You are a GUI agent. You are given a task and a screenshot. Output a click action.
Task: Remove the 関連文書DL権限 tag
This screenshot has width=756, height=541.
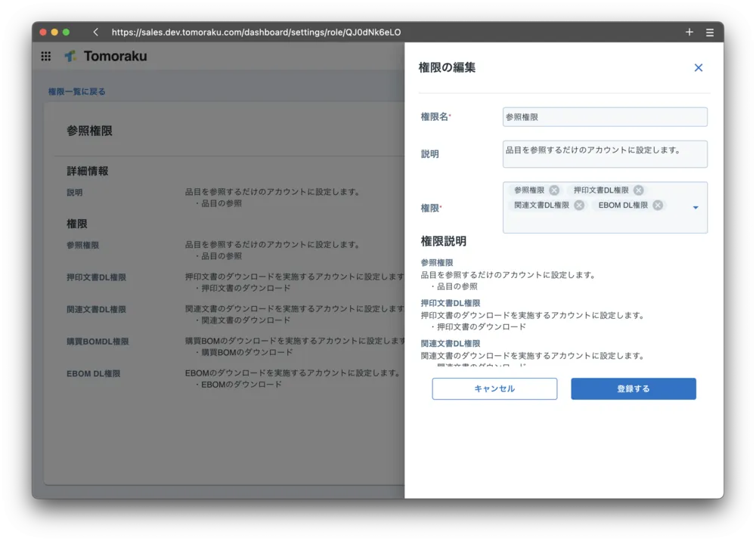(578, 205)
